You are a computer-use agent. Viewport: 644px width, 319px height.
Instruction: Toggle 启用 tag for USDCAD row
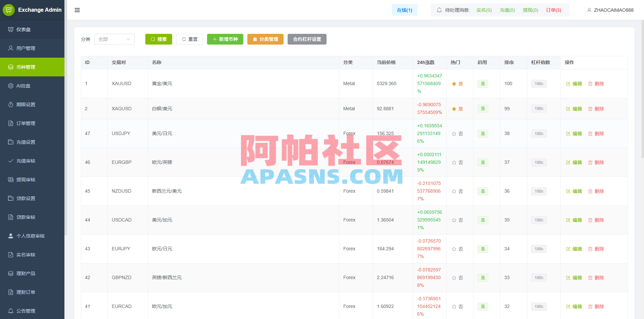[x=483, y=220]
